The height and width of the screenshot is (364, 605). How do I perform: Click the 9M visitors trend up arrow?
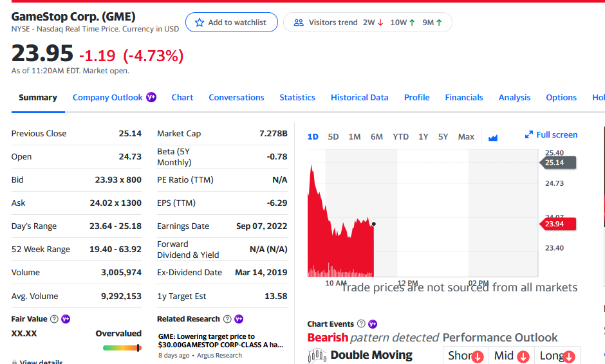click(x=439, y=23)
